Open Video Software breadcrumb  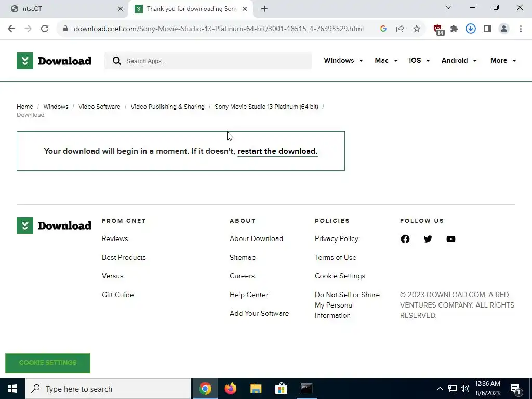(99, 107)
